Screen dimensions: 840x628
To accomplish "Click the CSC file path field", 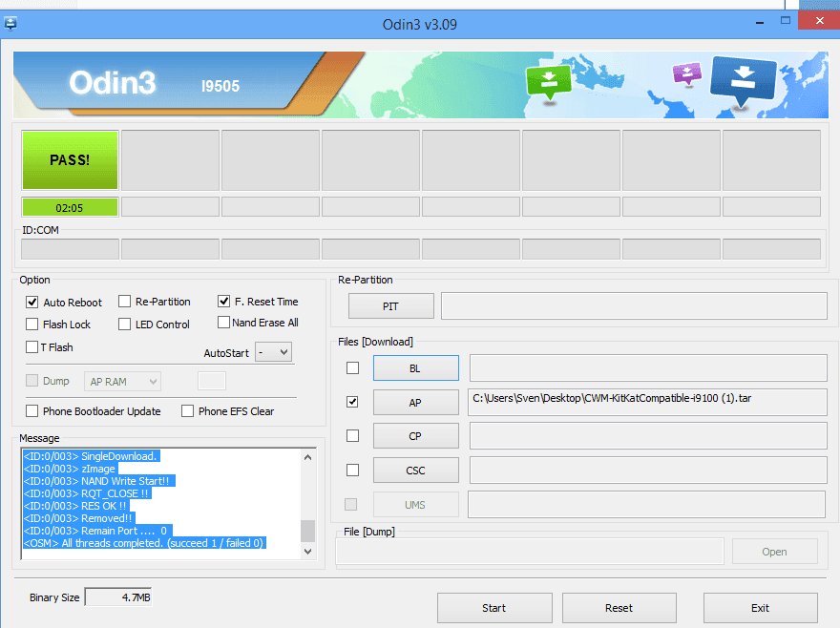I will click(648, 470).
